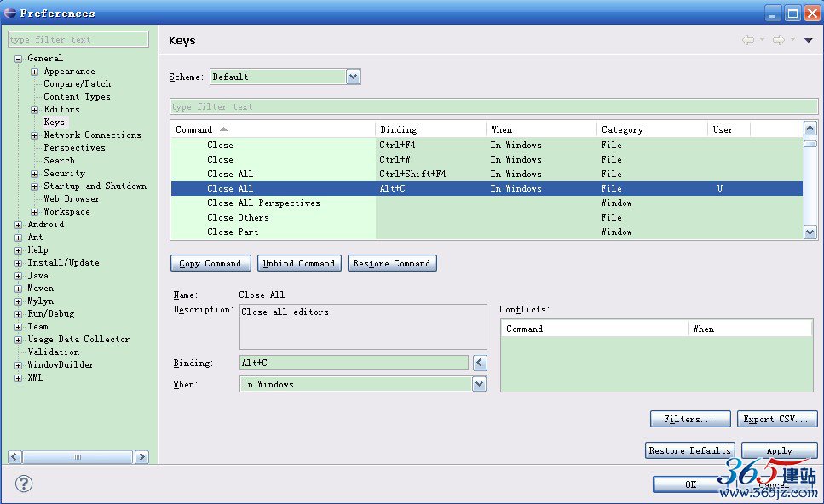Select WindowBuilder tree item
The image size is (824, 504).
[x=61, y=364]
